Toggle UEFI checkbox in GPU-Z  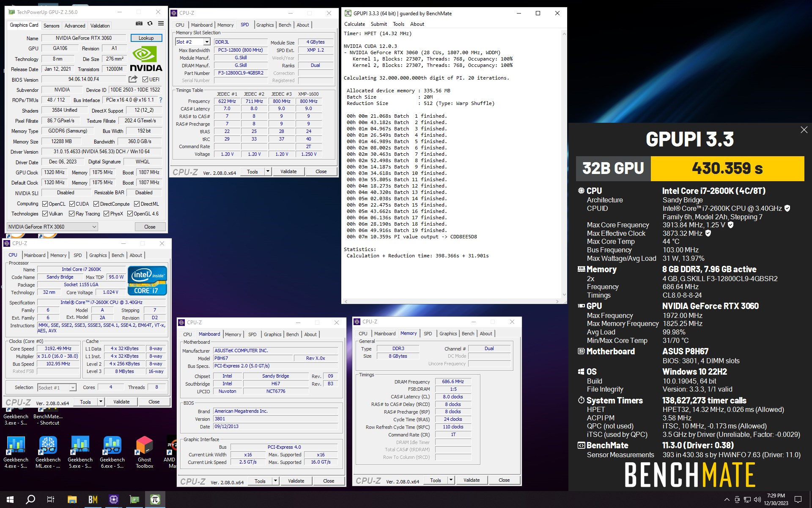click(x=145, y=80)
